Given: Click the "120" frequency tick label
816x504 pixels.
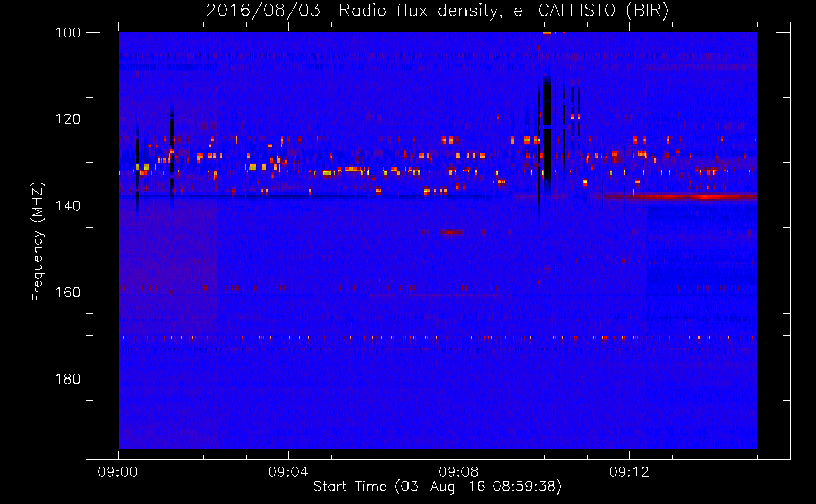Looking at the screenshot, I should (68, 119).
